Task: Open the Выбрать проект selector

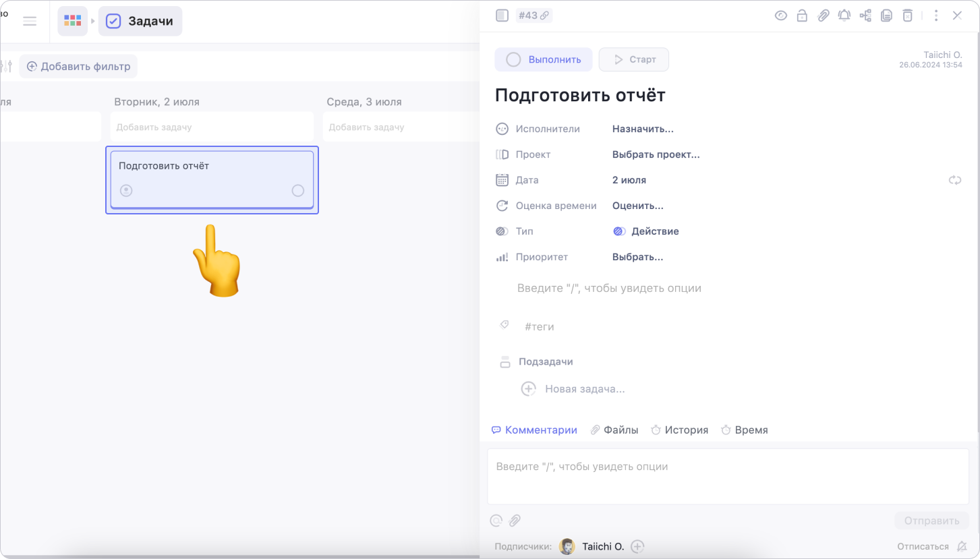Action: point(656,154)
